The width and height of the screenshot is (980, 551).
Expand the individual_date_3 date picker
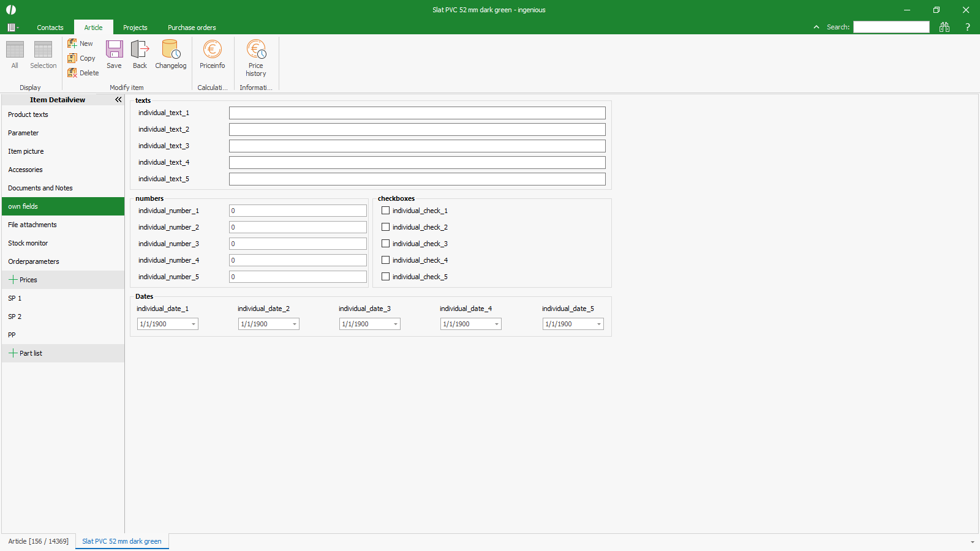tap(396, 324)
